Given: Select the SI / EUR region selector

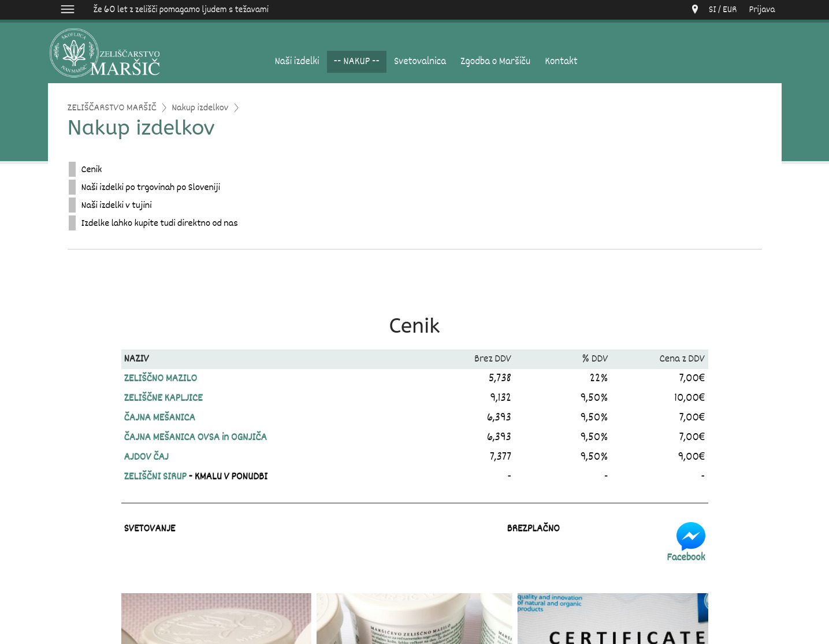Looking at the screenshot, I should (722, 9).
